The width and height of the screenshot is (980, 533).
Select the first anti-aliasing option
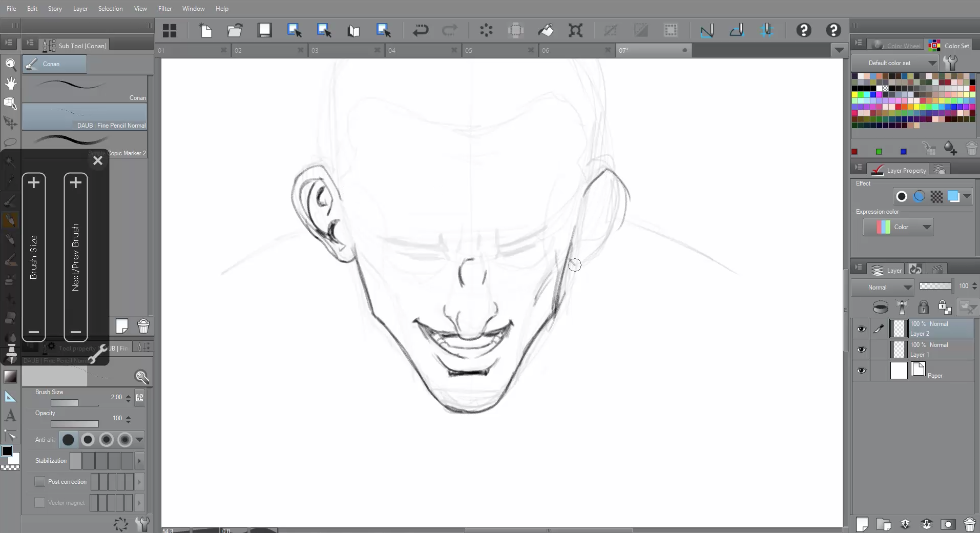[x=68, y=440]
